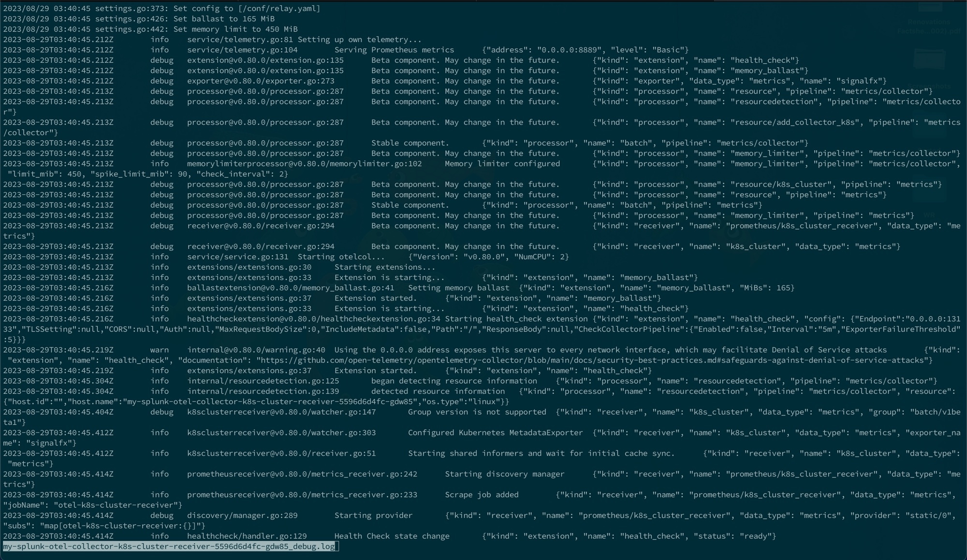The image size is (967, 560).
Task: Select "Set memory limit to 450 MiB" text
Action: [235, 29]
